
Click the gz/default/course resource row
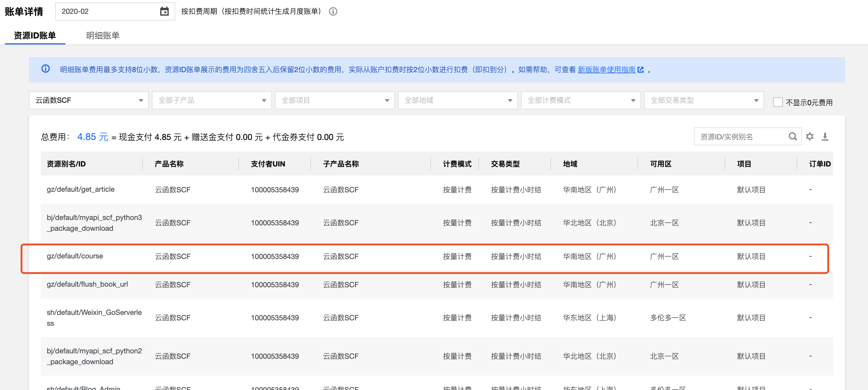pyautogui.click(x=75, y=256)
